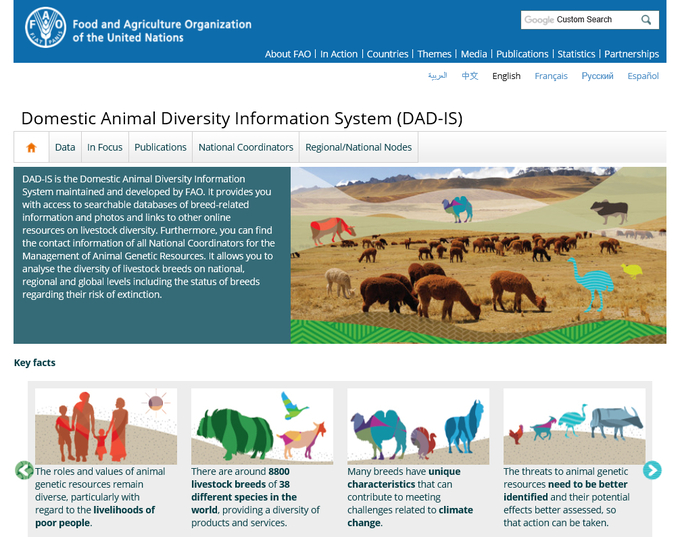This screenshot has width=680, height=537.
Task: Open the In Focus tab
Action: click(x=105, y=147)
